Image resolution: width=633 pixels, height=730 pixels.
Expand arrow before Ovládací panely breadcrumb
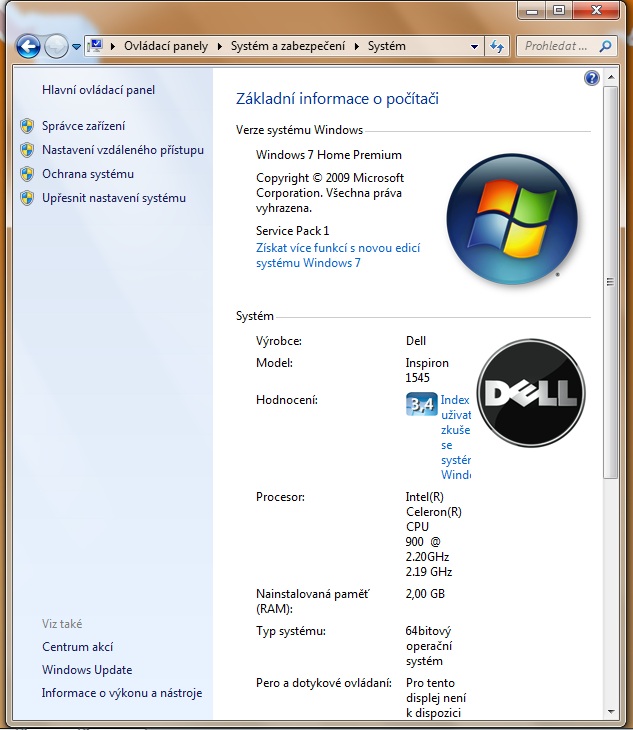[x=113, y=47]
